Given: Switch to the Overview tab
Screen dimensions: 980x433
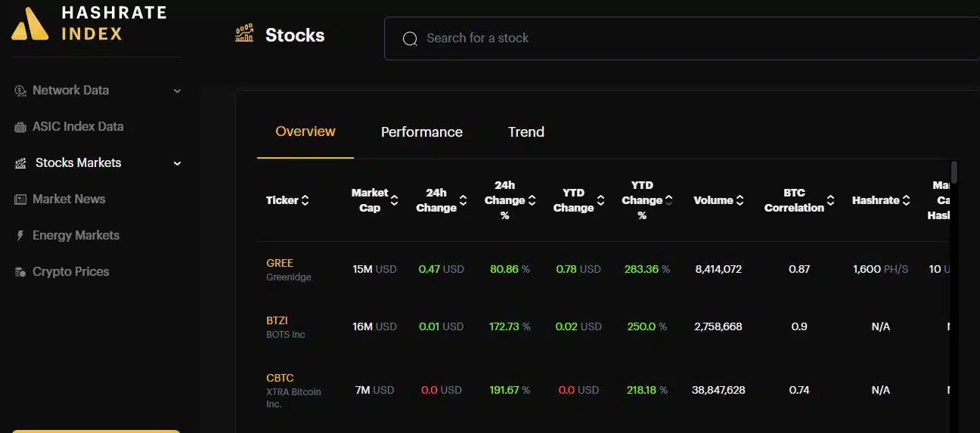Looking at the screenshot, I should (305, 131).
